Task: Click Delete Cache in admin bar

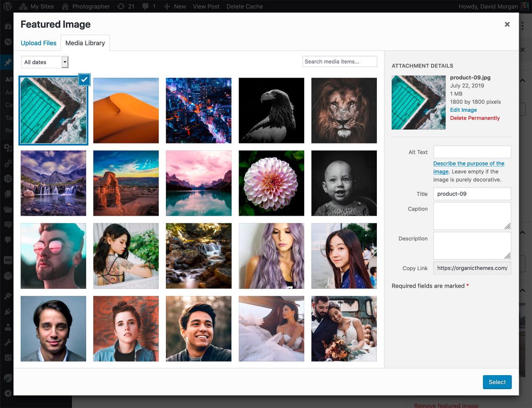Action: point(244,6)
